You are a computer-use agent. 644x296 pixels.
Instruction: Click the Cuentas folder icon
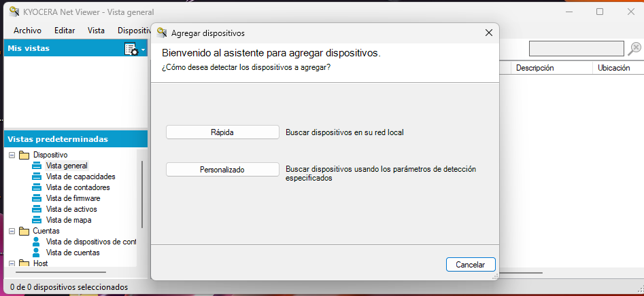coord(24,231)
